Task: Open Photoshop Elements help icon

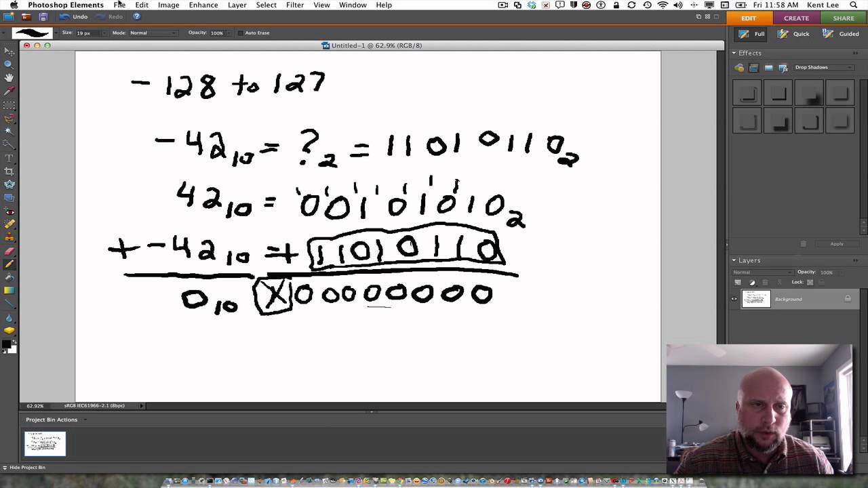Action: point(136,17)
